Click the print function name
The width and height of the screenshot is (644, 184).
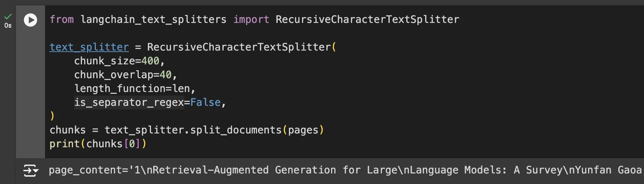tap(65, 144)
